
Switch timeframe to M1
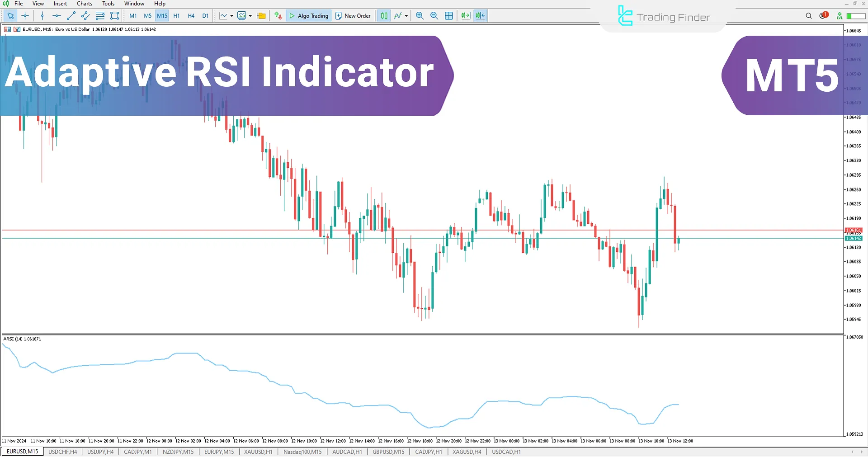[133, 16]
